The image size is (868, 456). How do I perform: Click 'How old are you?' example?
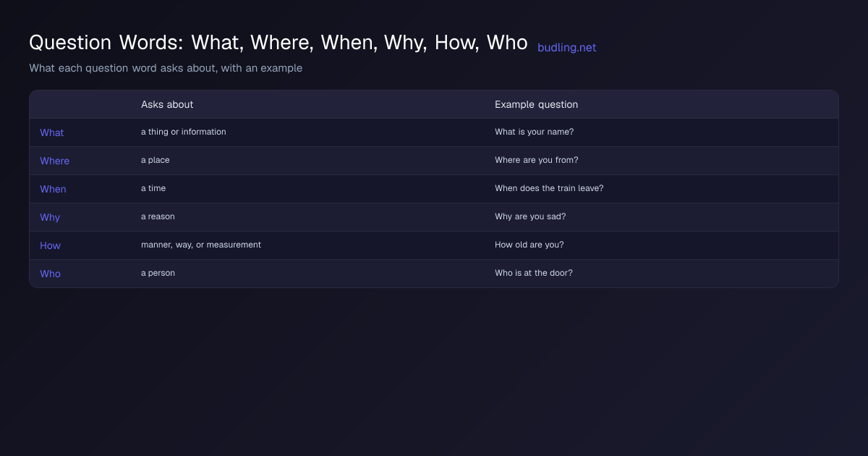tap(529, 245)
